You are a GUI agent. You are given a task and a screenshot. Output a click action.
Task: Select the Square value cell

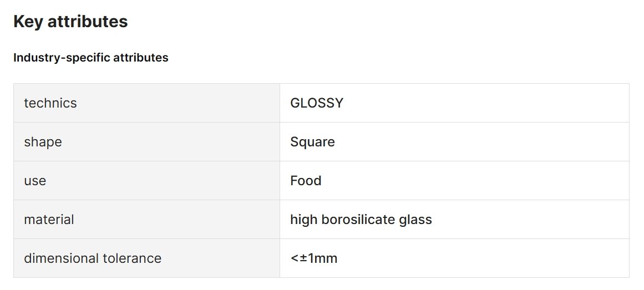coord(455,142)
